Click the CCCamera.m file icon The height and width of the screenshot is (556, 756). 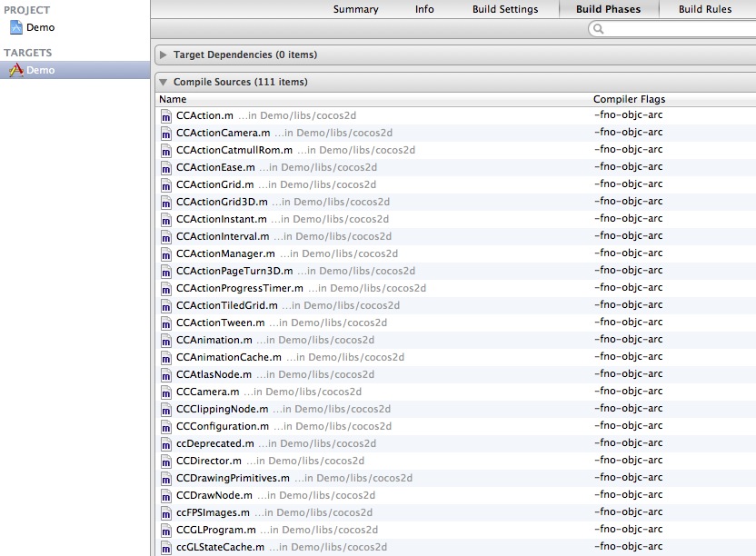point(166,392)
